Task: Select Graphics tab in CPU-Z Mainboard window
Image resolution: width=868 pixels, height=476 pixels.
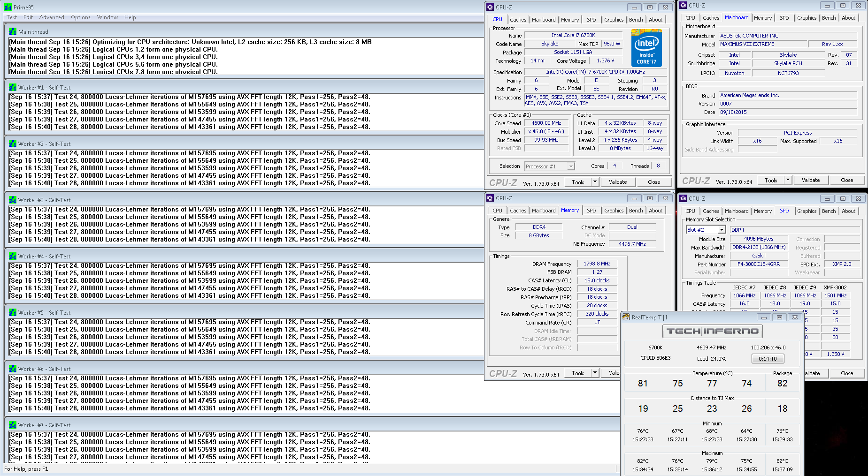Action: point(807,18)
